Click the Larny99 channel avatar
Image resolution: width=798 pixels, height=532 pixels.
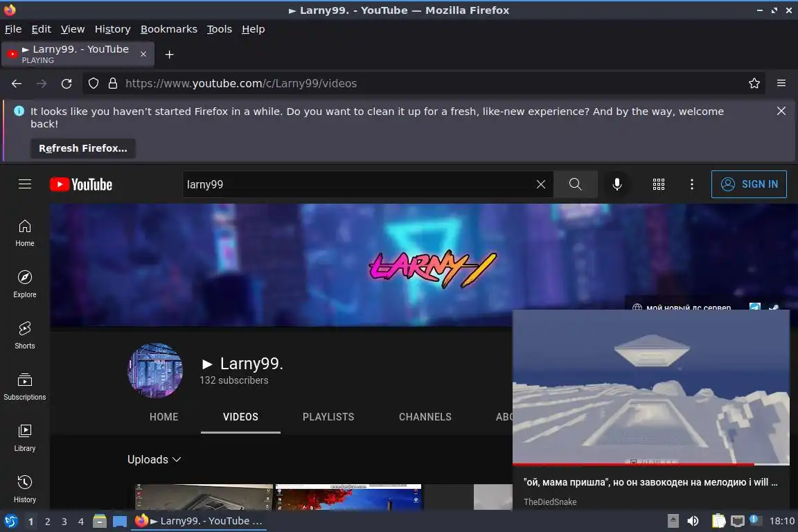click(x=155, y=370)
